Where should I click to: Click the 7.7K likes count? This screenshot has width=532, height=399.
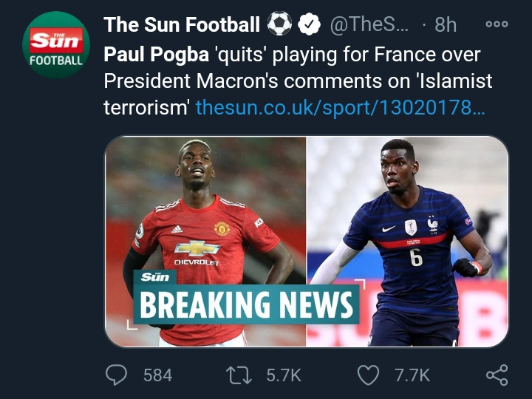pos(412,375)
